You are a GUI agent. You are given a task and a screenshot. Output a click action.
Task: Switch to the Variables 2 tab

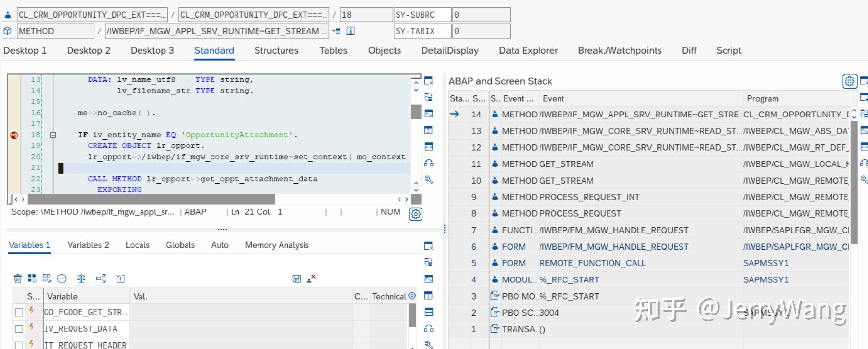click(88, 245)
